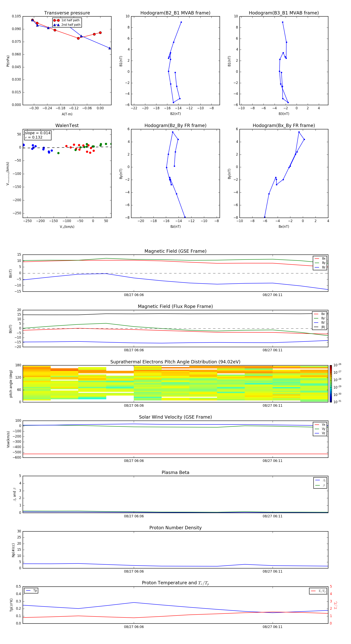Click '08/27 06:06' under Proton Temperature plot
Viewport: 351px width, 644px height.
coord(134,627)
